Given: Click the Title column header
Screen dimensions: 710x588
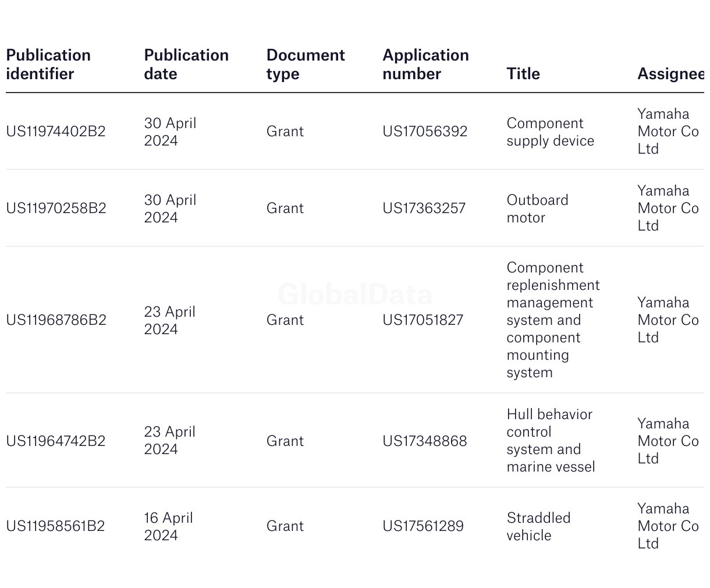Looking at the screenshot, I should pos(523,74).
